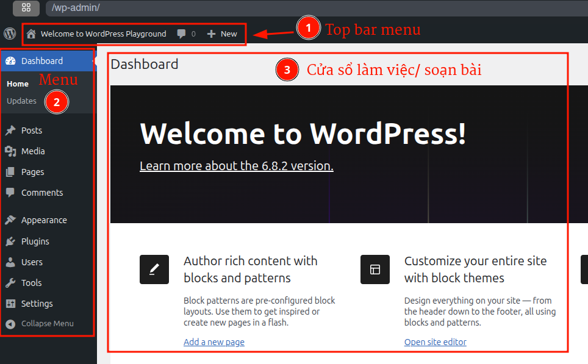Click the Pages icon in the sidebar

(x=10, y=172)
